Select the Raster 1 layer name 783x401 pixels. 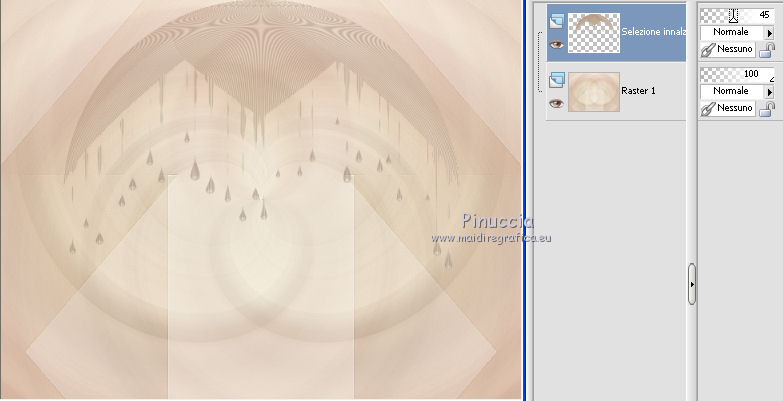coord(638,91)
